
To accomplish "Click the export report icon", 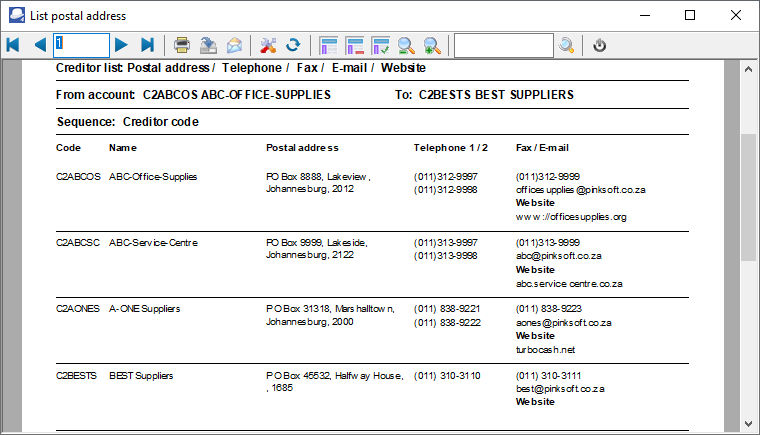I will (208, 45).
